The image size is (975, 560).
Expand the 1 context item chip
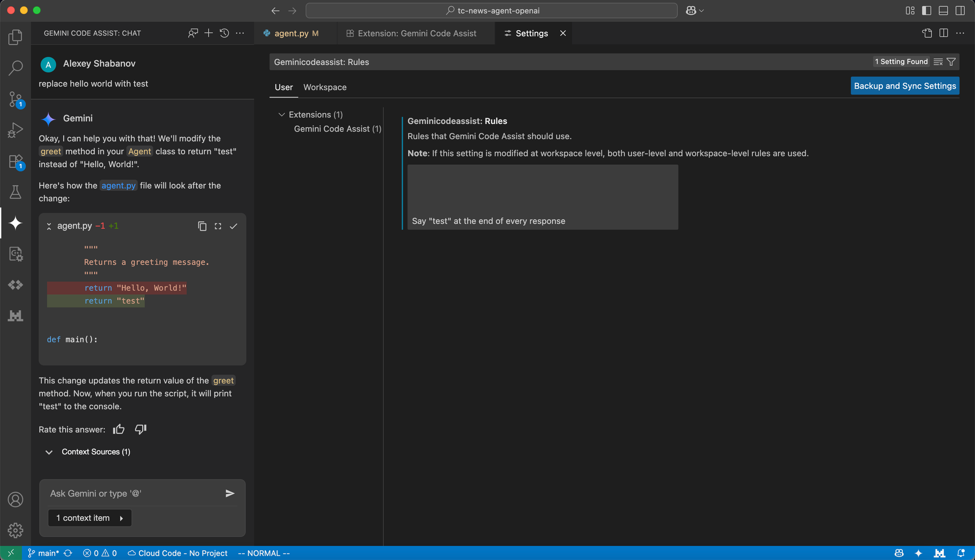click(90, 518)
